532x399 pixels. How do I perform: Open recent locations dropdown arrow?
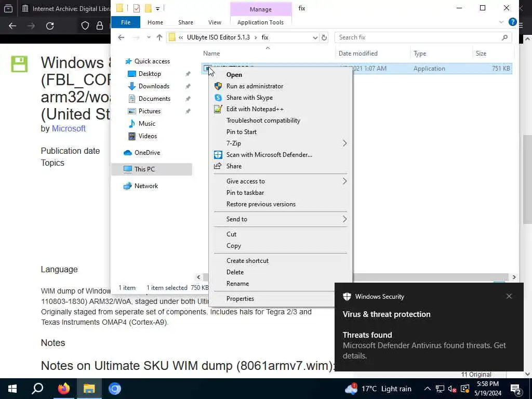pyautogui.click(x=149, y=37)
